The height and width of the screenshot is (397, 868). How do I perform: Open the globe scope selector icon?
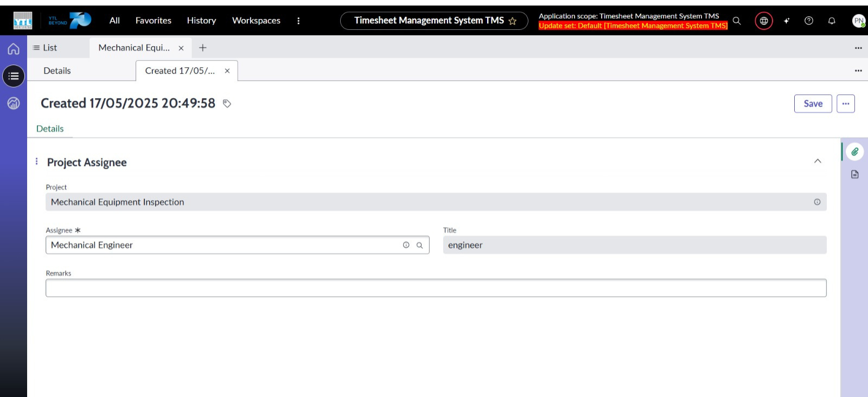[764, 21]
